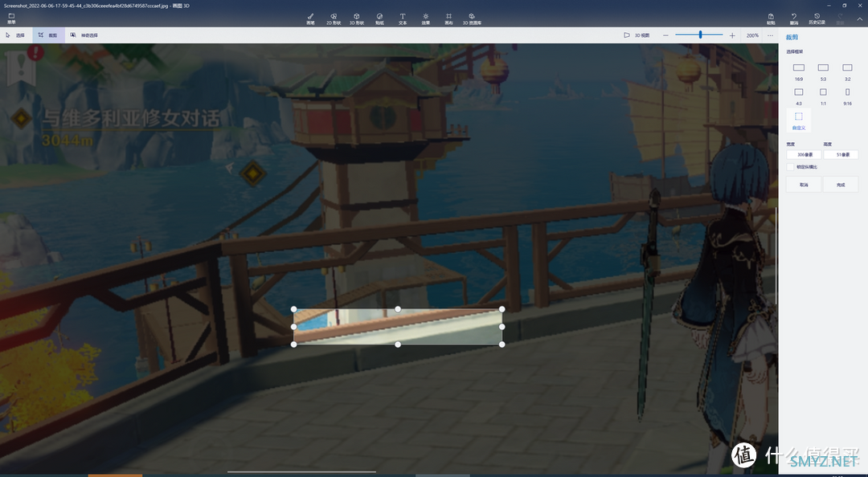Screen dimensions: 868x477
Task: Open the Stickers (贴纸) panel
Action: (x=380, y=18)
